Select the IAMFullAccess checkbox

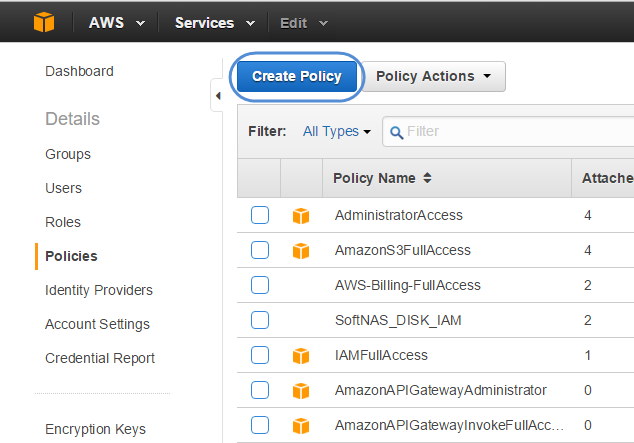260,355
